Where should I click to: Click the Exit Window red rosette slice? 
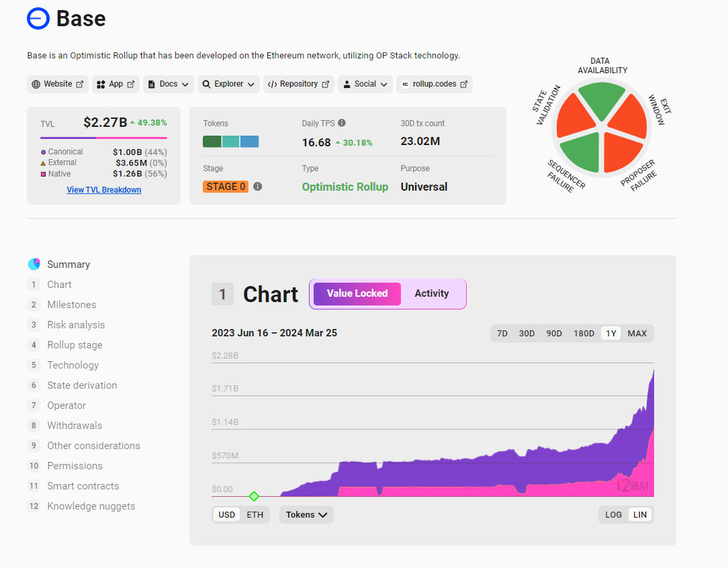click(629, 116)
